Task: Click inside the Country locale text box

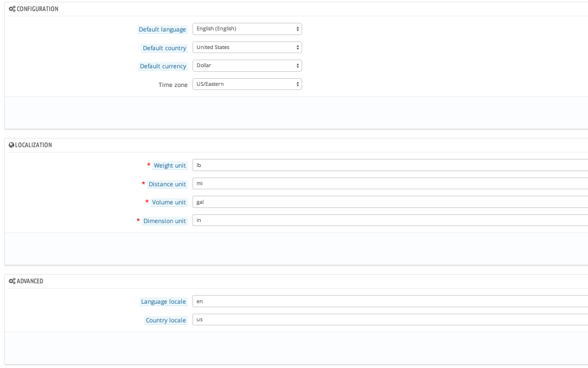Action: point(390,320)
